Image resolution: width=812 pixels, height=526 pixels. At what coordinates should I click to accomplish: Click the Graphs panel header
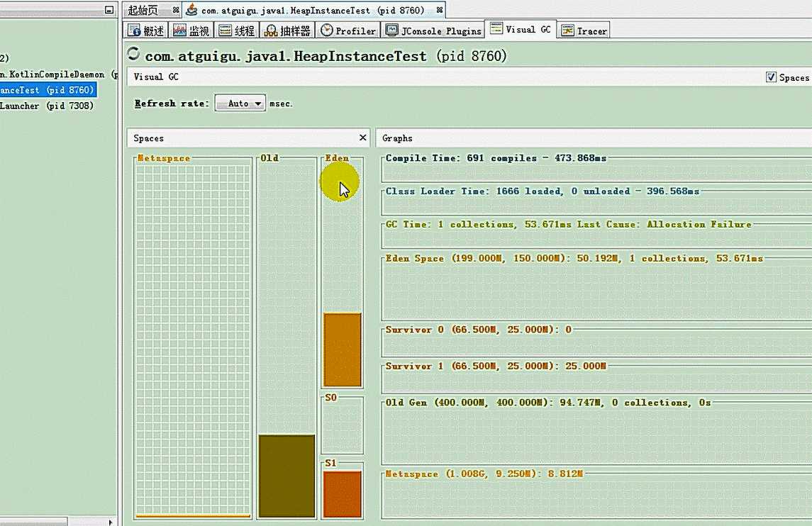click(x=594, y=138)
